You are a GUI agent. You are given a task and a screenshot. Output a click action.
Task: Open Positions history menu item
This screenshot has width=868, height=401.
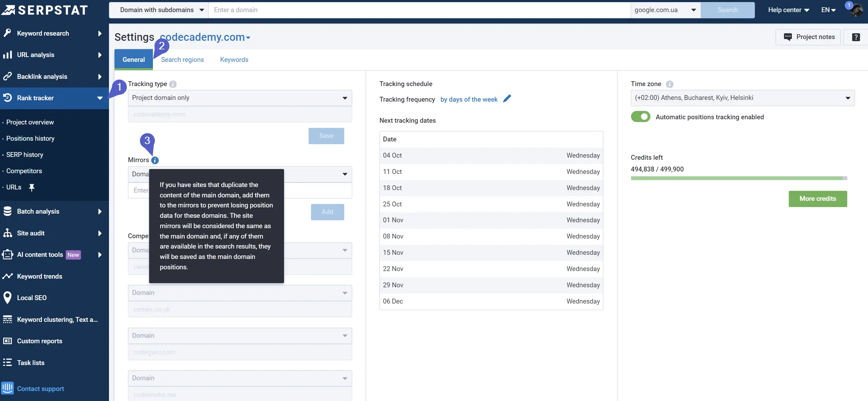(x=30, y=138)
